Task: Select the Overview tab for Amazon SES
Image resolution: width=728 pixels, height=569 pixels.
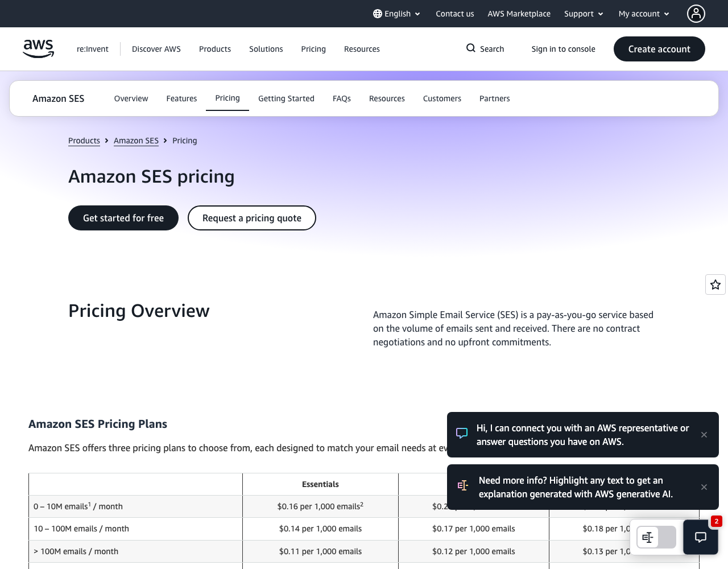Action: (131, 98)
